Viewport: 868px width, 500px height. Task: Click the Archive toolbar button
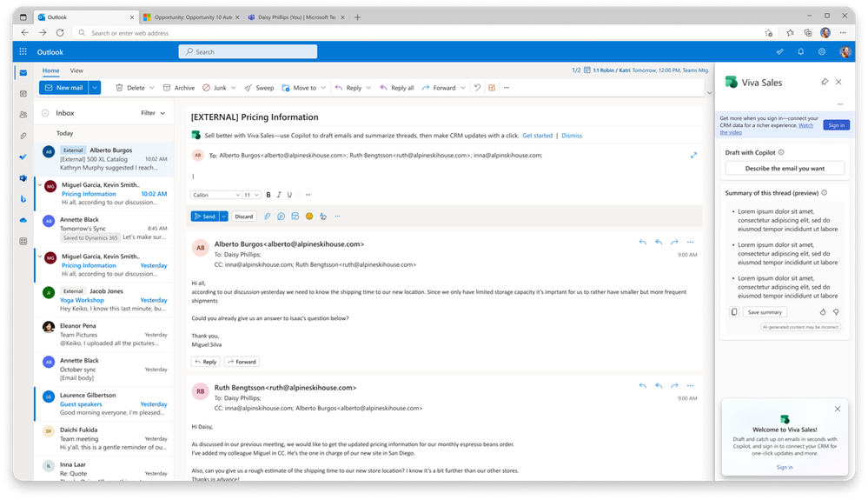(179, 88)
